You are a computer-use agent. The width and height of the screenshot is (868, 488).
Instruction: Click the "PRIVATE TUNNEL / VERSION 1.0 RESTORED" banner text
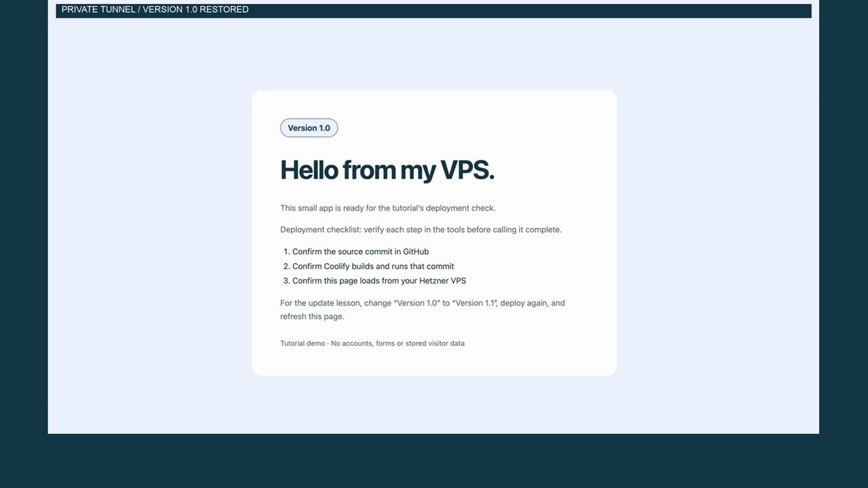point(155,9)
